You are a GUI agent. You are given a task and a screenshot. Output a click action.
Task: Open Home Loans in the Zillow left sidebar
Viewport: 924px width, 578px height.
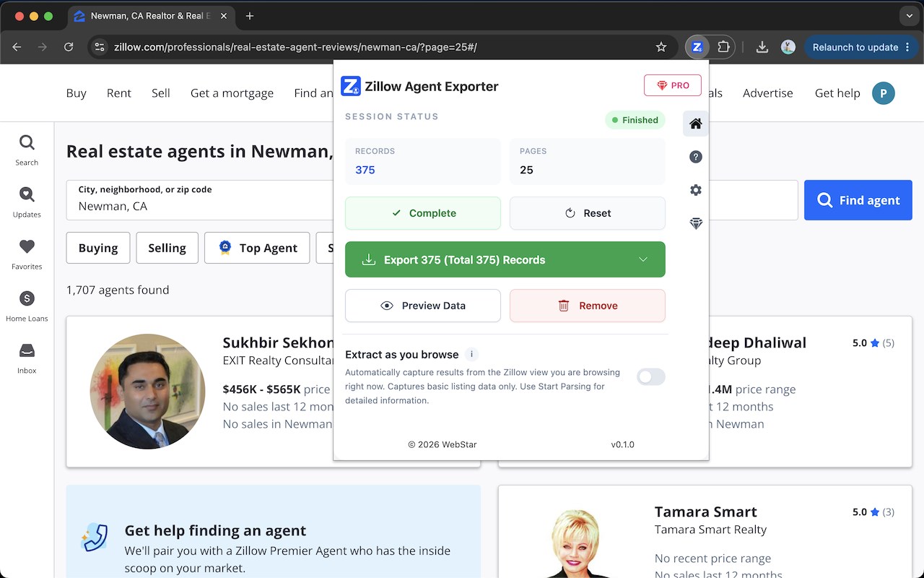27,306
